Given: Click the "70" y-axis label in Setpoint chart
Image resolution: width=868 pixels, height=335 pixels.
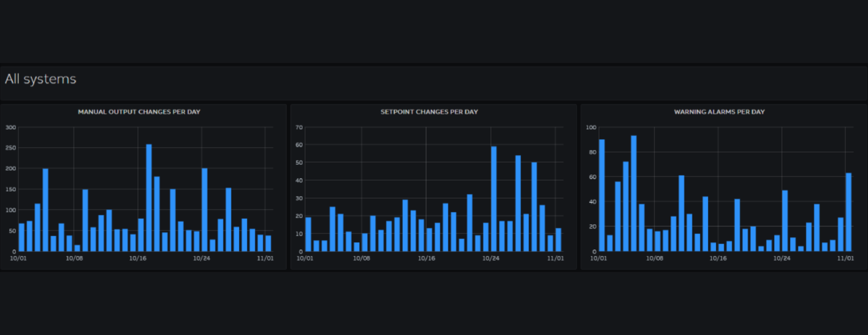Looking at the screenshot, I should (299, 127).
